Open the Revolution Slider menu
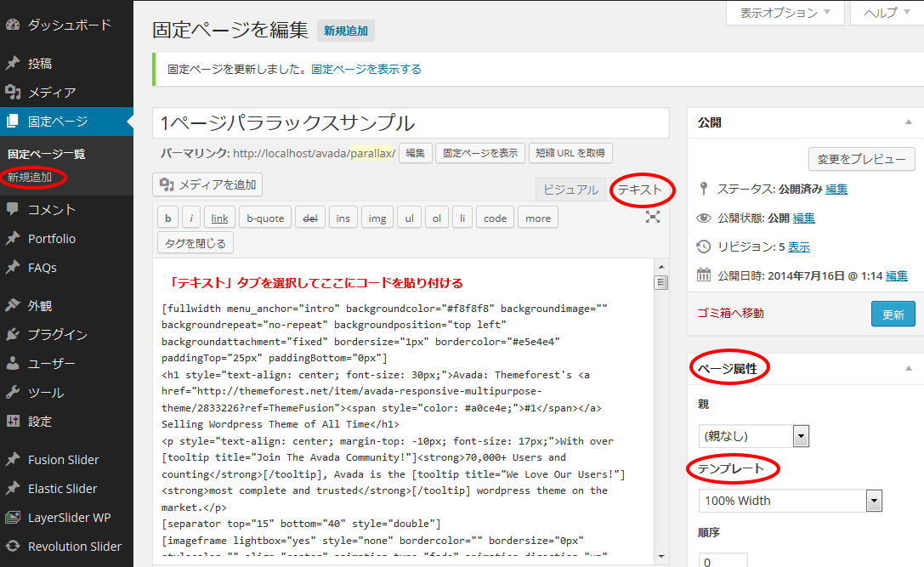 click(x=74, y=546)
